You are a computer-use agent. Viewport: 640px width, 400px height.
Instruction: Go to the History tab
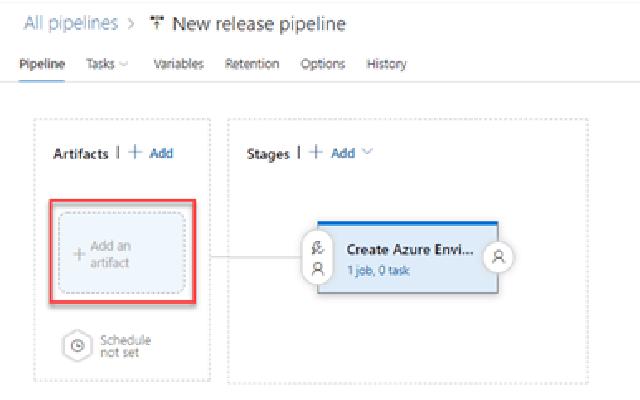(x=386, y=64)
